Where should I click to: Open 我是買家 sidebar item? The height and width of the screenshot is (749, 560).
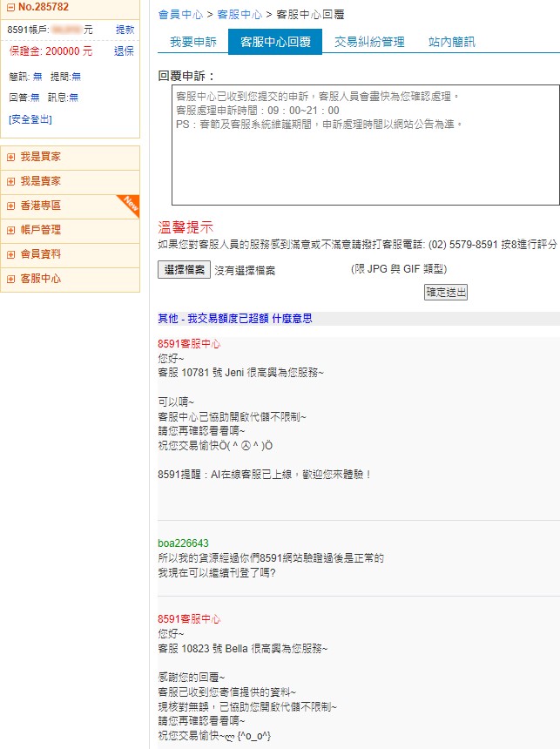click(41, 157)
